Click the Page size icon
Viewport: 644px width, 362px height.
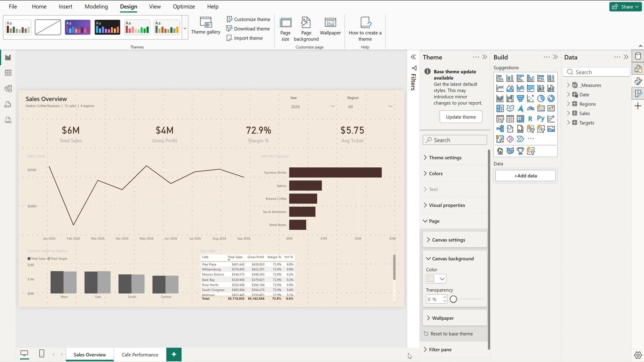tap(285, 29)
